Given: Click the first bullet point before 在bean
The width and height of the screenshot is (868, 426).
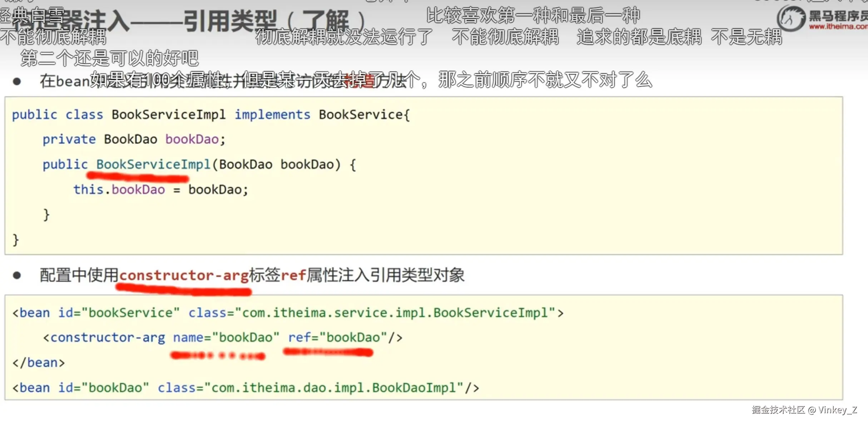Looking at the screenshot, I should 16,82.
